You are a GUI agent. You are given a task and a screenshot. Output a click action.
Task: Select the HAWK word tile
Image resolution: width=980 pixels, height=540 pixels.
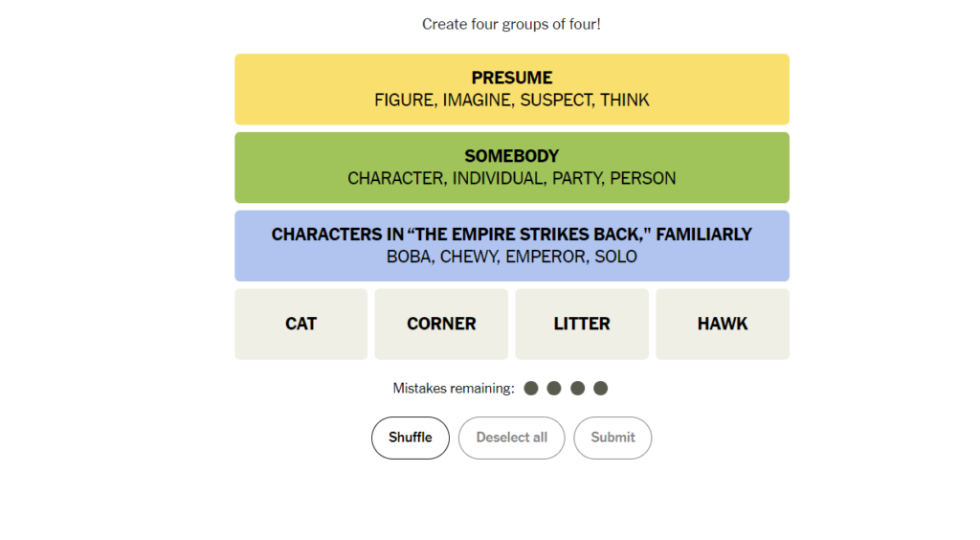click(x=723, y=324)
